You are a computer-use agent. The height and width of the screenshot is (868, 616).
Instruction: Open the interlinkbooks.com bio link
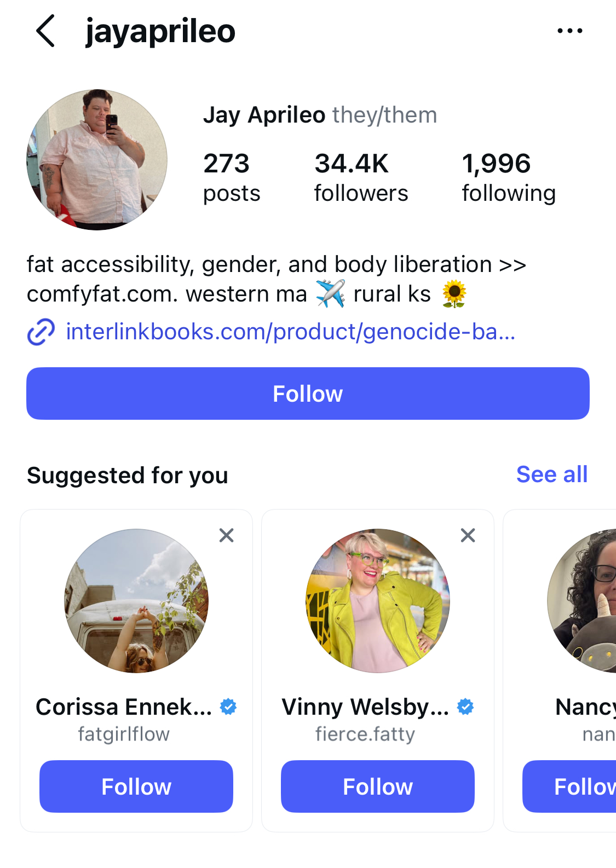pos(290,332)
